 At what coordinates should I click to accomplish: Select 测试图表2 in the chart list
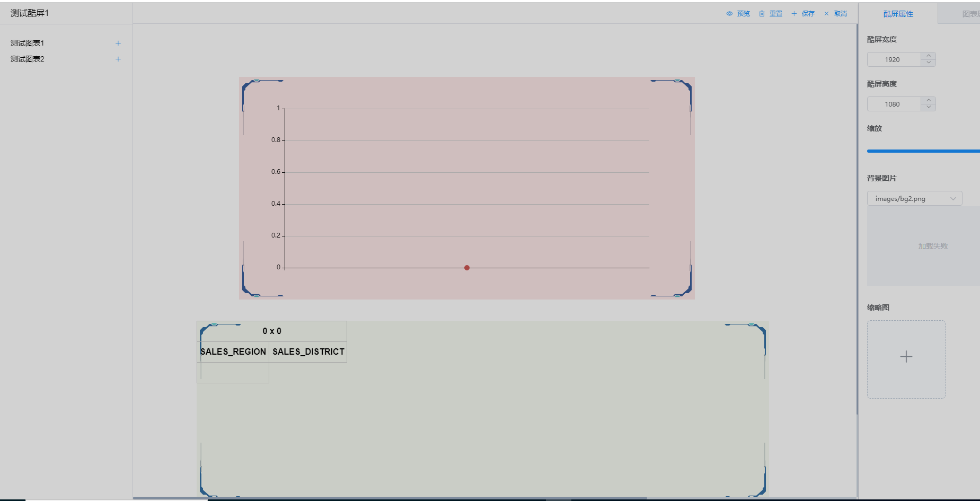pos(28,59)
